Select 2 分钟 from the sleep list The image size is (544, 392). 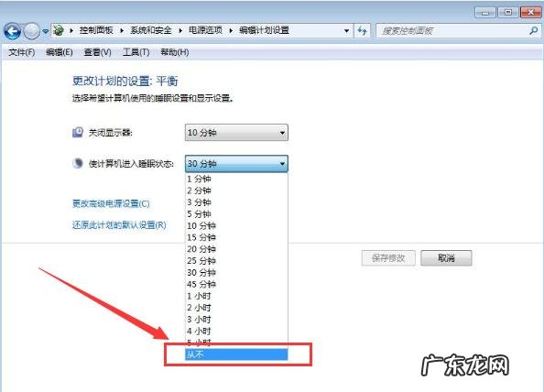tap(236, 191)
